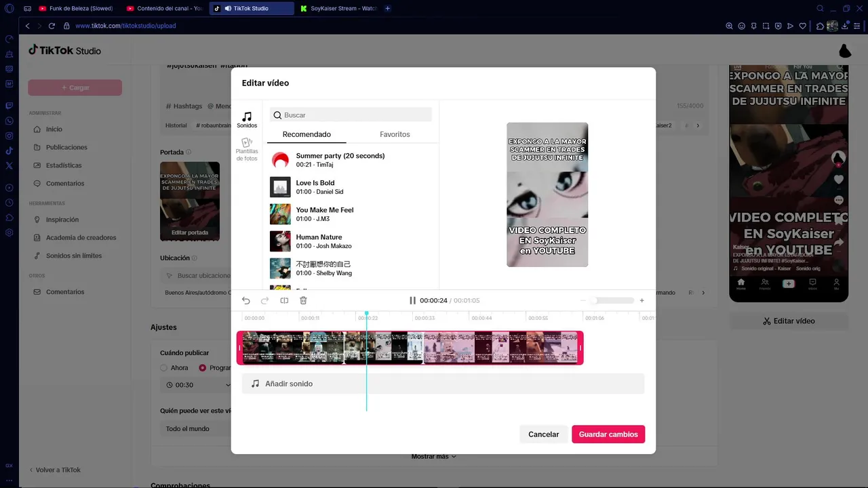Screen dimensions: 868x488
Task: Open WhatsApp in the browser sidebar
Action: click(9, 121)
